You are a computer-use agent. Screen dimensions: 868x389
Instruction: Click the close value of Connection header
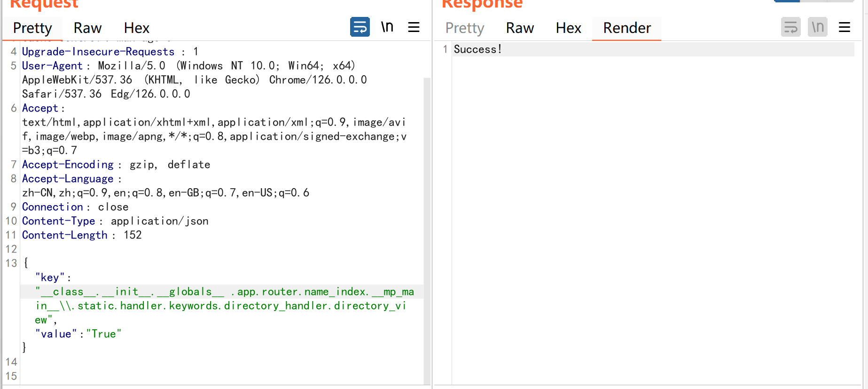[113, 207]
